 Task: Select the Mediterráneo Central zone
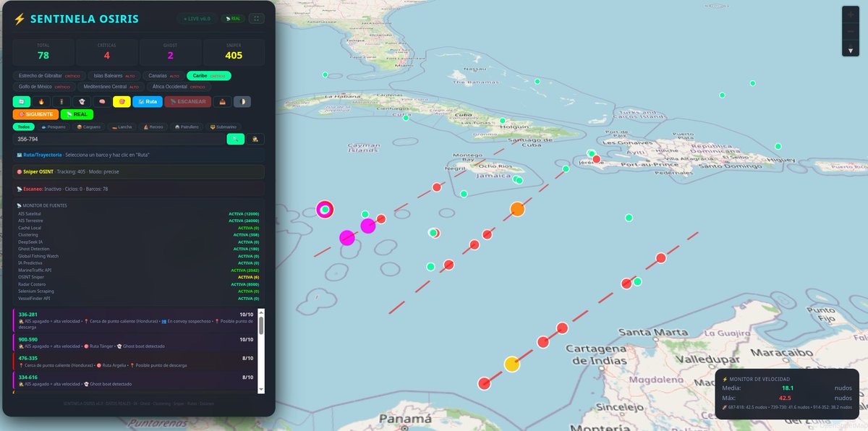point(111,87)
